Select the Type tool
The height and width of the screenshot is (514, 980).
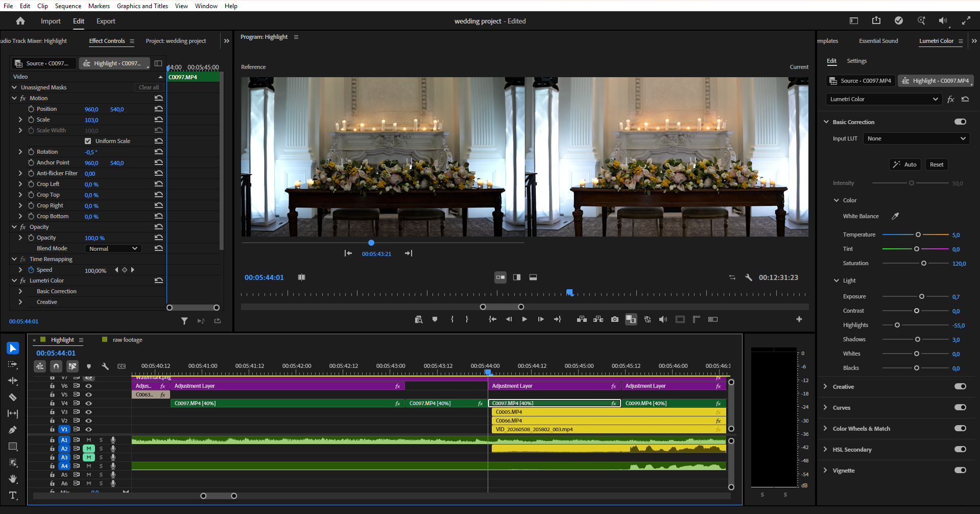13,495
